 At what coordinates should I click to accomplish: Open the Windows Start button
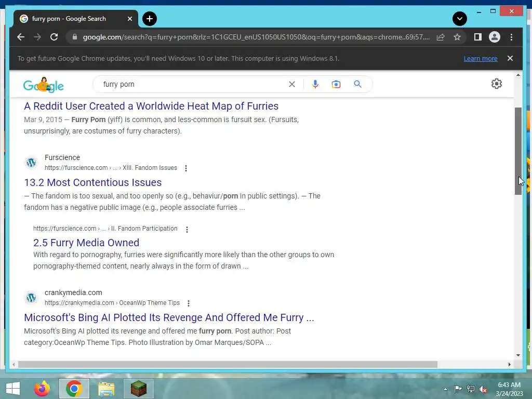(x=13, y=389)
